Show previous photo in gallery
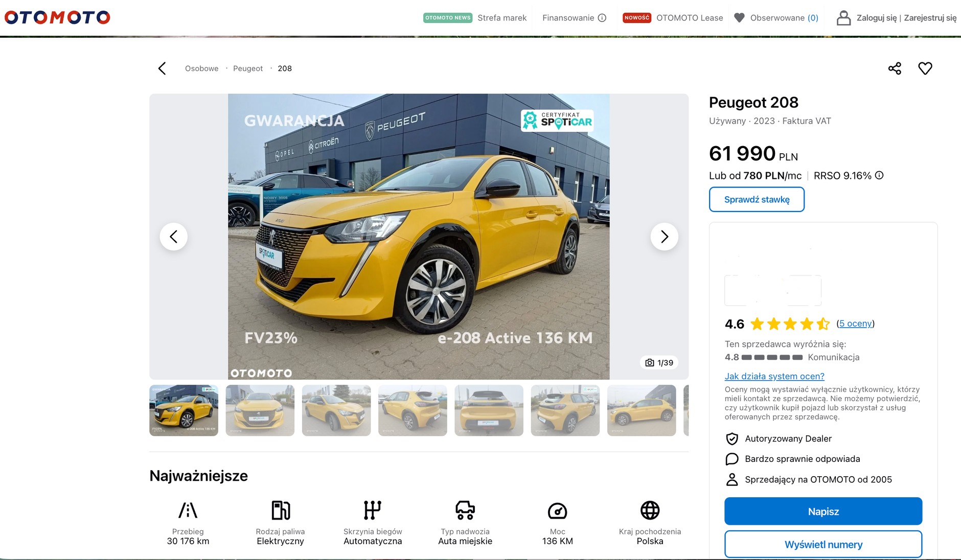The width and height of the screenshot is (961, 560). click(174, 237)
